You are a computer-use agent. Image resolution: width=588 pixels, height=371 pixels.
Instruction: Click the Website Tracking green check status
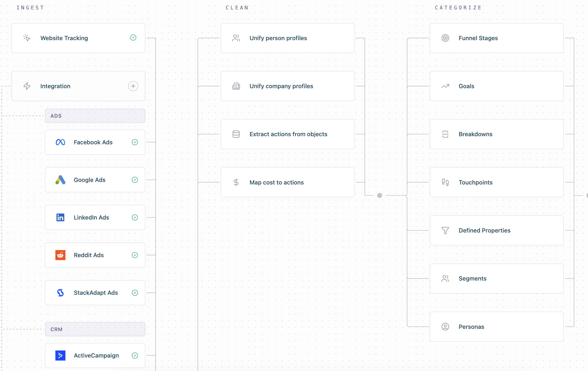tap(133, 38)
